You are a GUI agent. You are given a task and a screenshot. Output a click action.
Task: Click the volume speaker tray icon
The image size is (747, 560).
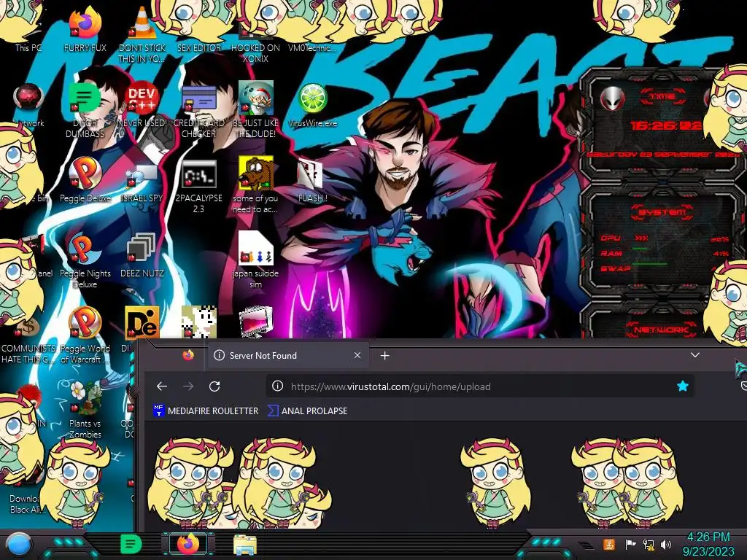[666, 544]
